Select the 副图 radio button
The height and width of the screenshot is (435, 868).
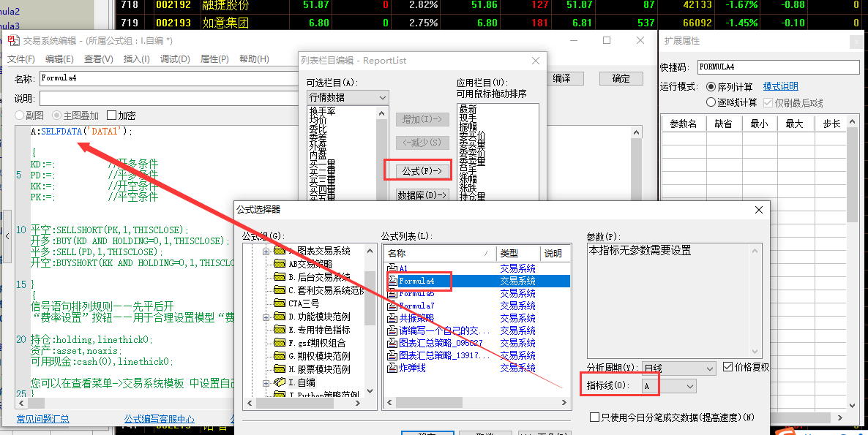tap(19, 116)
